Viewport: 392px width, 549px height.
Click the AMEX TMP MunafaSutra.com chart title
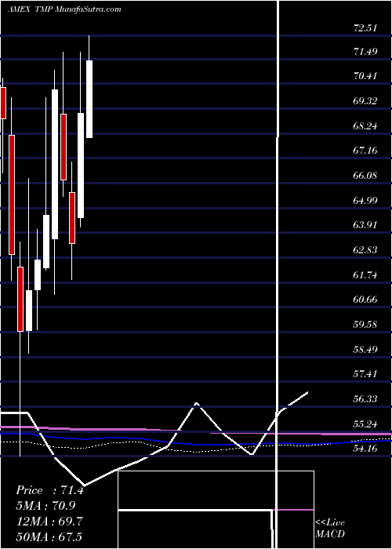64,9
